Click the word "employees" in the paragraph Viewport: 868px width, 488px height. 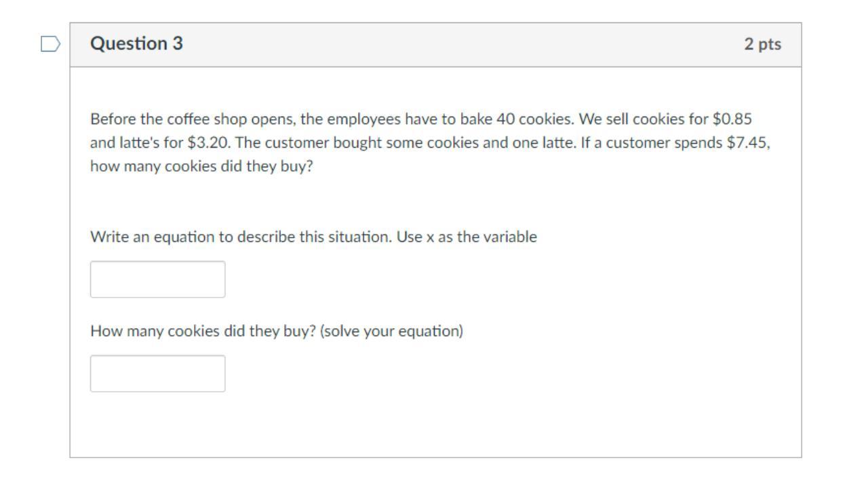(x=363, y=120)
